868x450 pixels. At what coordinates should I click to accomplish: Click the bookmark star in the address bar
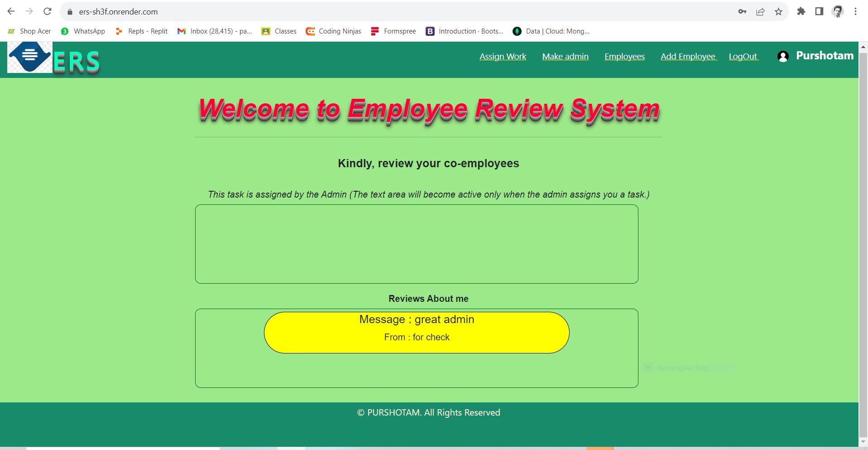[779, 11]
